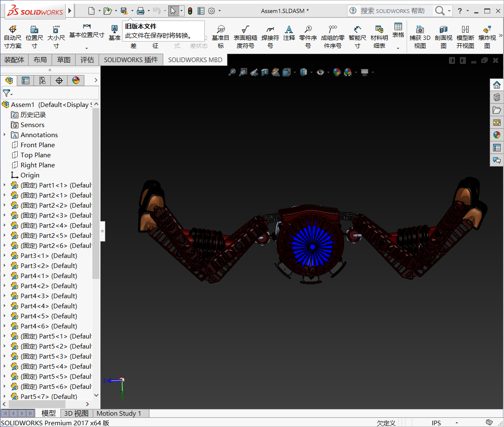Image resolution: width=504 pixels, height=427 pixels.
Task: Click the Motion Study 1 tab
Action: pos(120,413)
